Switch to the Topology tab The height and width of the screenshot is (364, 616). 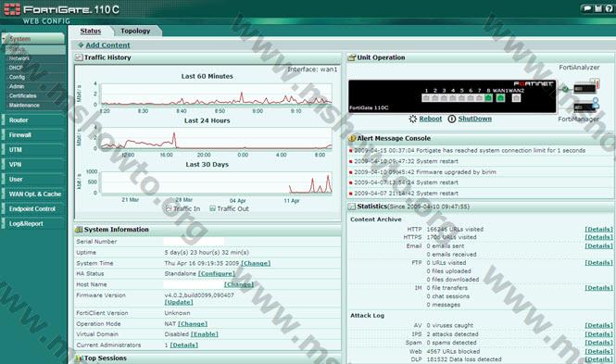point(135,31)
